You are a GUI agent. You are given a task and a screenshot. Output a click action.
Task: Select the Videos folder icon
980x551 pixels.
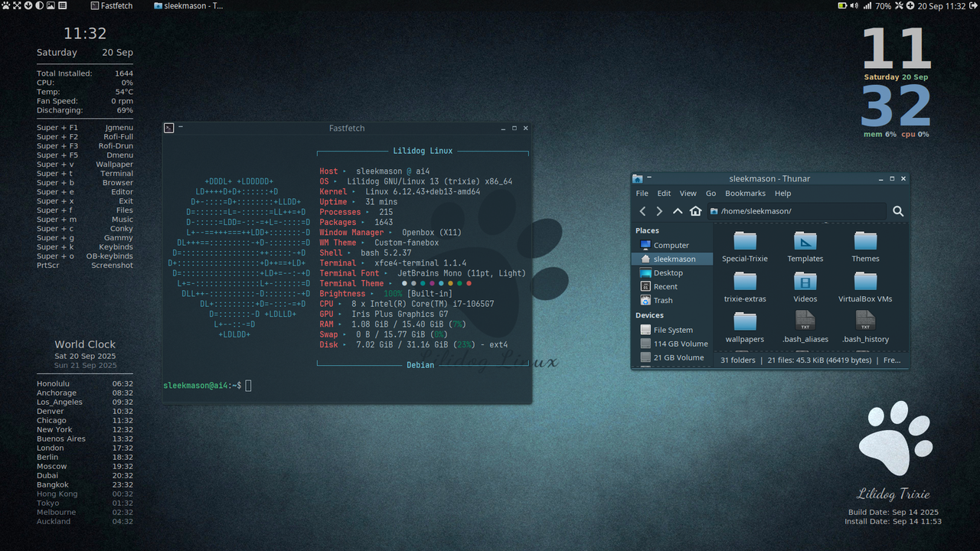(805, 281)
